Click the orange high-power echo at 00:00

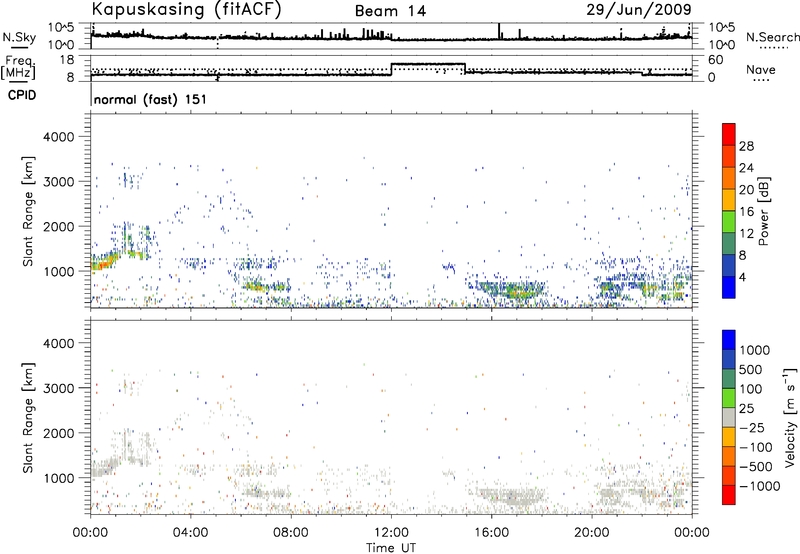click(103, 263)
